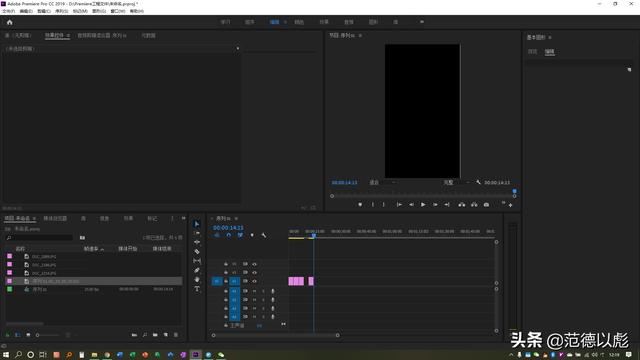640x360 pixels.
Task: Select the Slip tool
Action: tap(197, 261)
